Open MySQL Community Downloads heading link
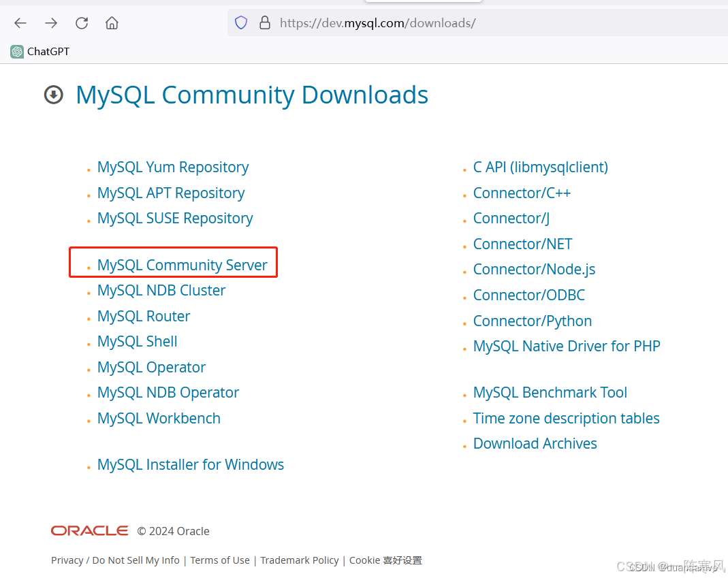The image size is (728, 578). [252, 95]
